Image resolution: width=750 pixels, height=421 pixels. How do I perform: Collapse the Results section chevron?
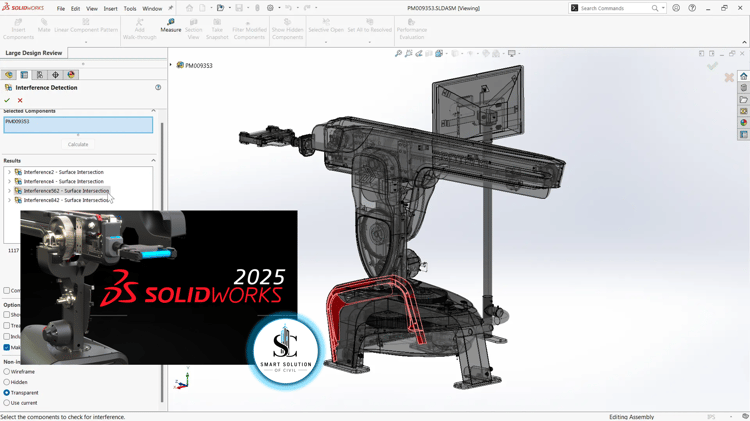coord(154,161)
